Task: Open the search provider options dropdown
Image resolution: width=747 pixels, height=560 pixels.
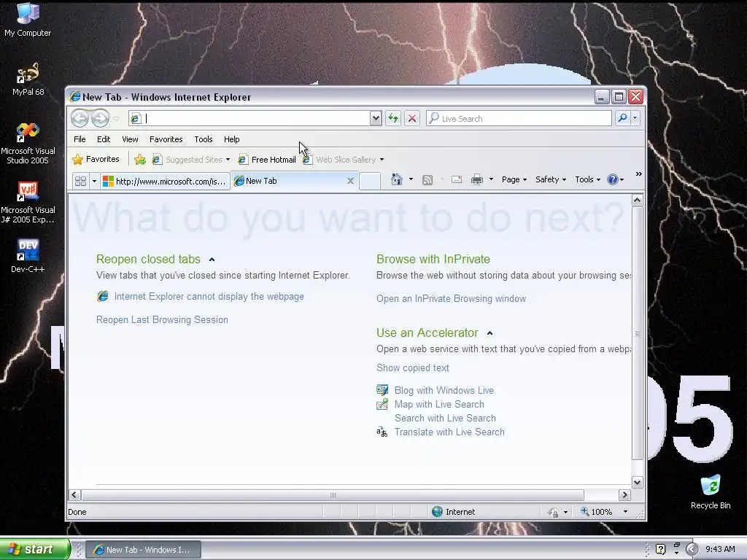Action: 635,118
